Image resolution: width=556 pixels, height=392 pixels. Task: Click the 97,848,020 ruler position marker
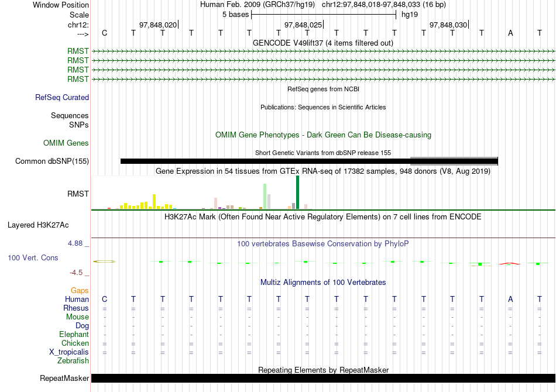158,25
